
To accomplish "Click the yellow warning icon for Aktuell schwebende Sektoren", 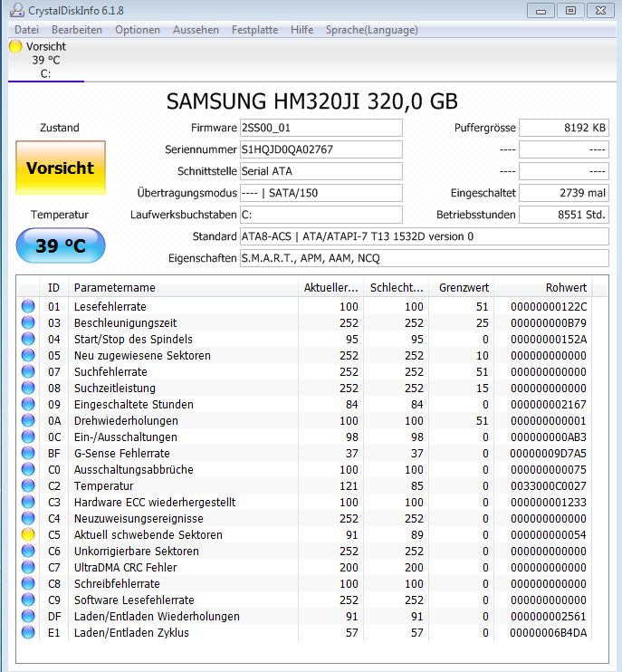I will pyautogui.click(x=28, y=534).
